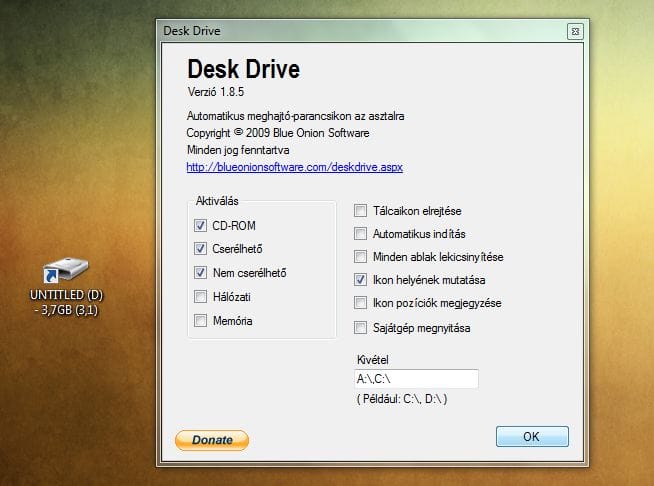Close the Desk Drive dialog window
This screenshot has height=486, width=654.
point(575,31)
